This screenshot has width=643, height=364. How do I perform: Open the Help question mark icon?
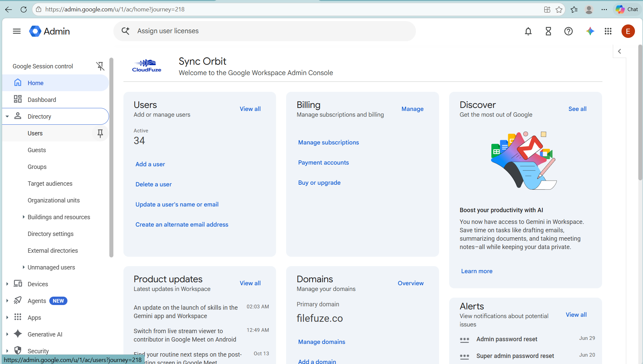click(x=569, y=31)
